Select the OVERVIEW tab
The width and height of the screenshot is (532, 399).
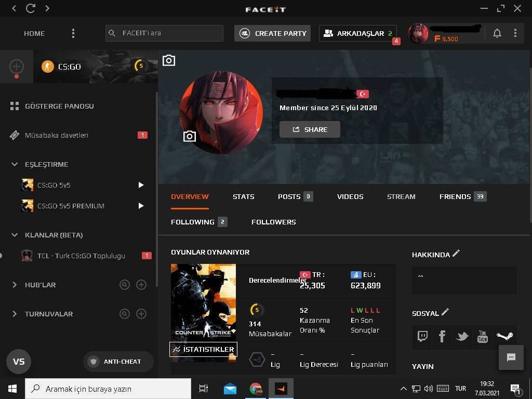click(x=190, y=197)
